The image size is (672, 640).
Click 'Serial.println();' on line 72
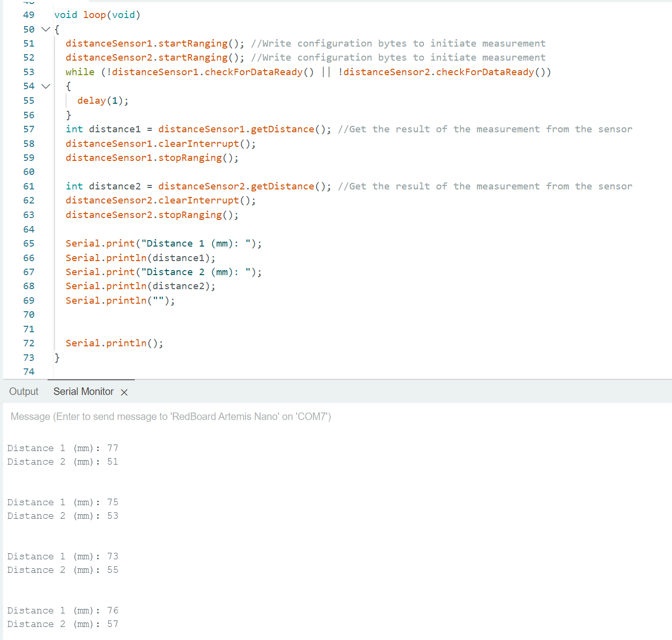point(114,343)
